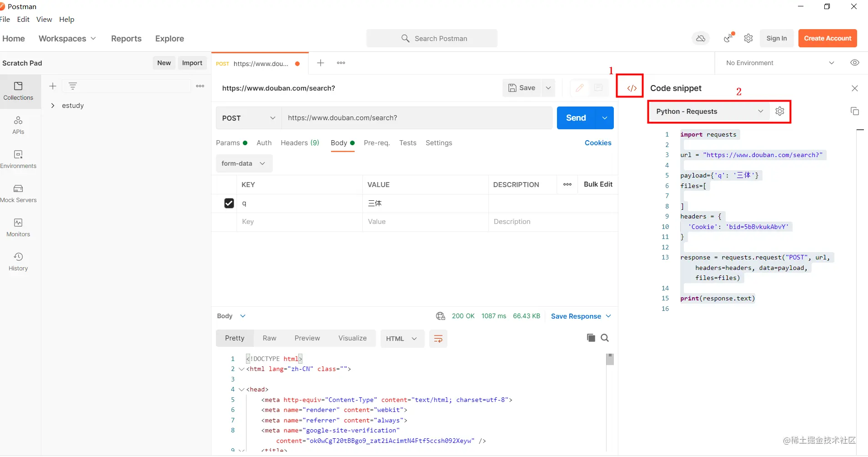Show Raw response view
Screen dimensions: 868x457
(x=269, y=338)
